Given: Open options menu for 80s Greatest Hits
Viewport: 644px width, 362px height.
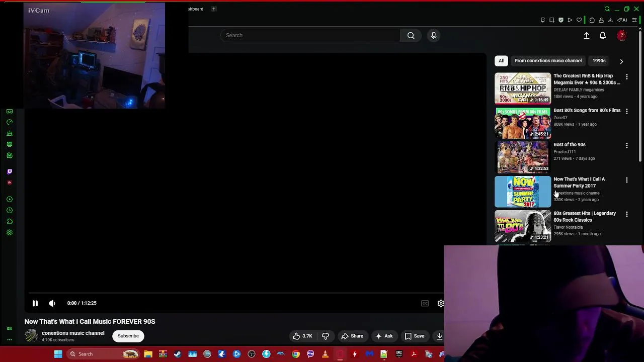Looking at the screenshot, I should coord(627,214).
